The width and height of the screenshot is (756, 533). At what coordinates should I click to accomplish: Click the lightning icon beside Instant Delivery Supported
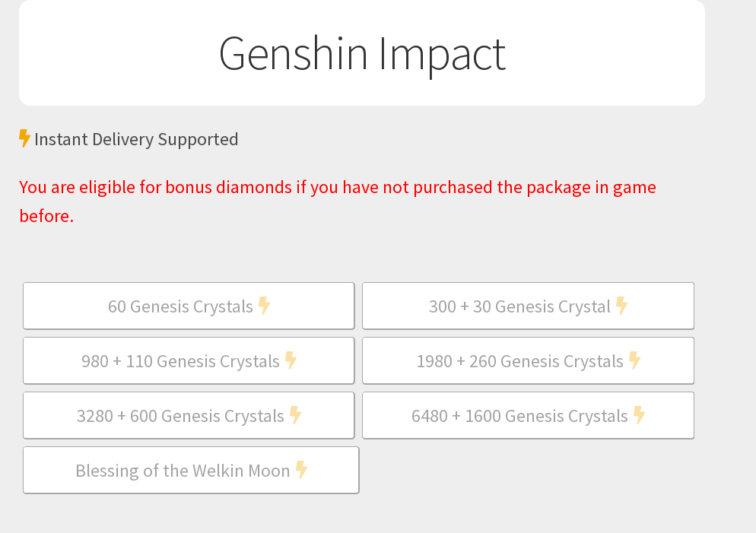pyautogui.click(x=24, y=138)
